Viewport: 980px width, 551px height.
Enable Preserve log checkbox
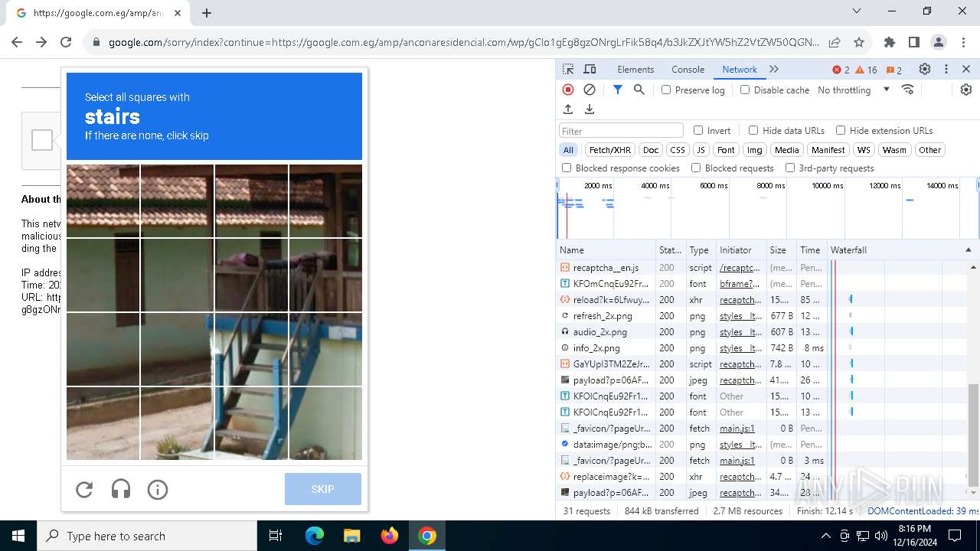tap(666, 90)
